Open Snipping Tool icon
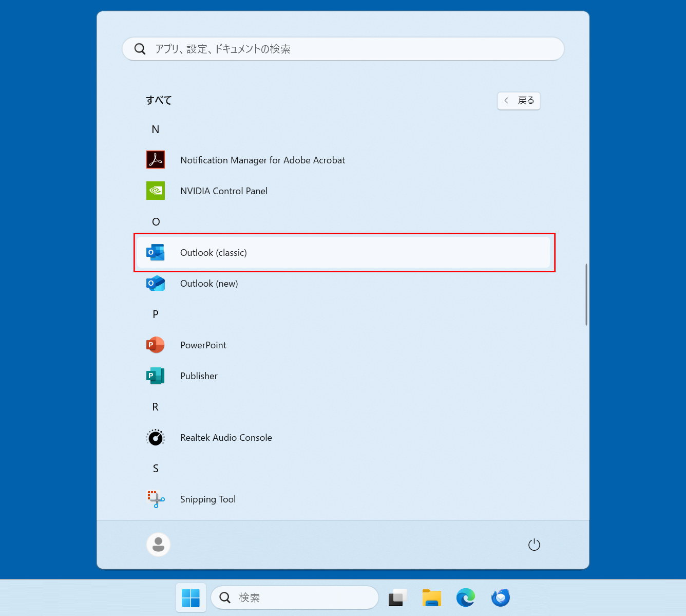This screenshot has height=616, width=686. coord(156,499)
